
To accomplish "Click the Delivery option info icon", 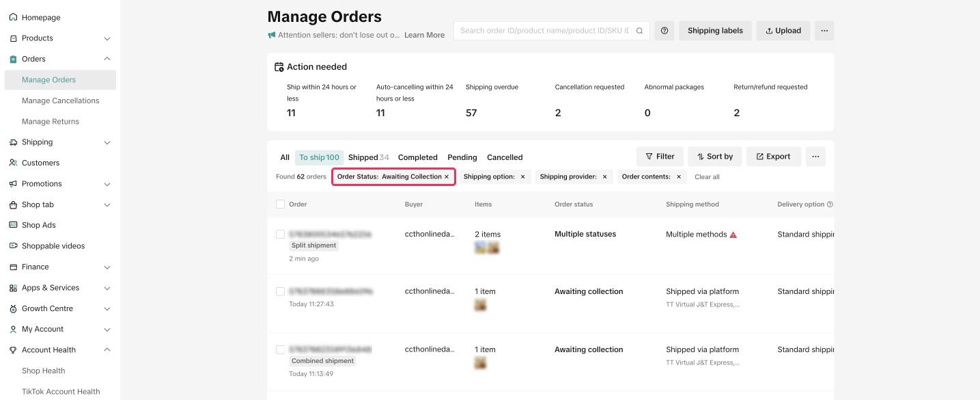I will click(x=830, y=204).
